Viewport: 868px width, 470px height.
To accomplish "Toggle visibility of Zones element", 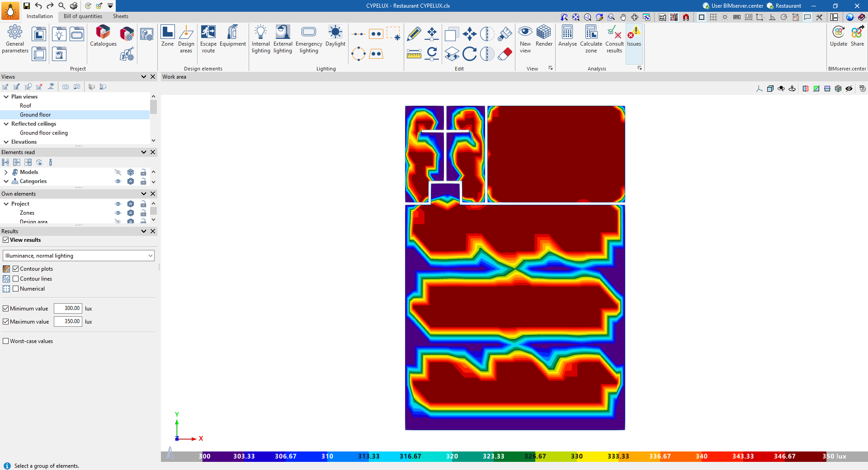I will (x=118, y=213).
